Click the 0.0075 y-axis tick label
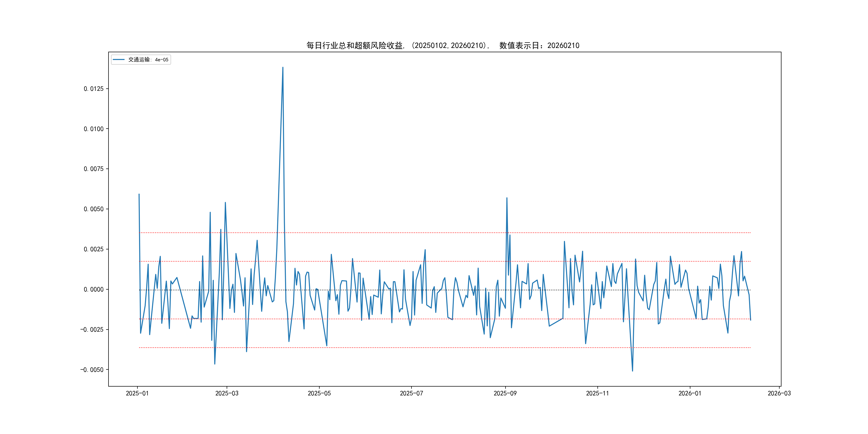868x434 pixels. pyautogui.click(x=93, y=169)
